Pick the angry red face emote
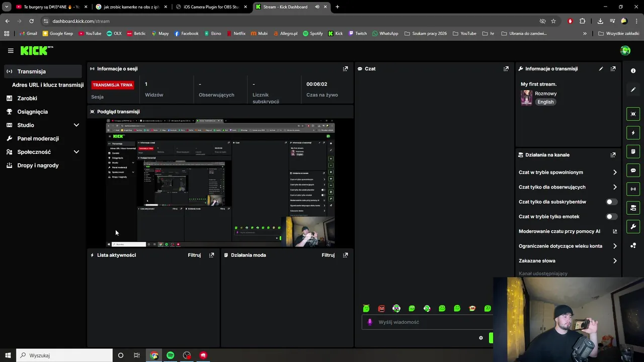Image resolution: width=644 pixels, height=362 pixels. click(x=381, y=308)
